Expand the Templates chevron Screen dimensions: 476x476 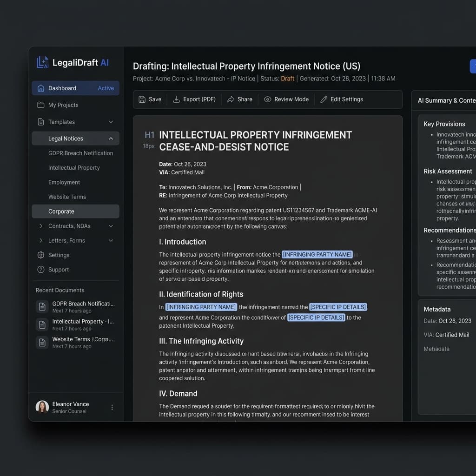click(111, 122)
